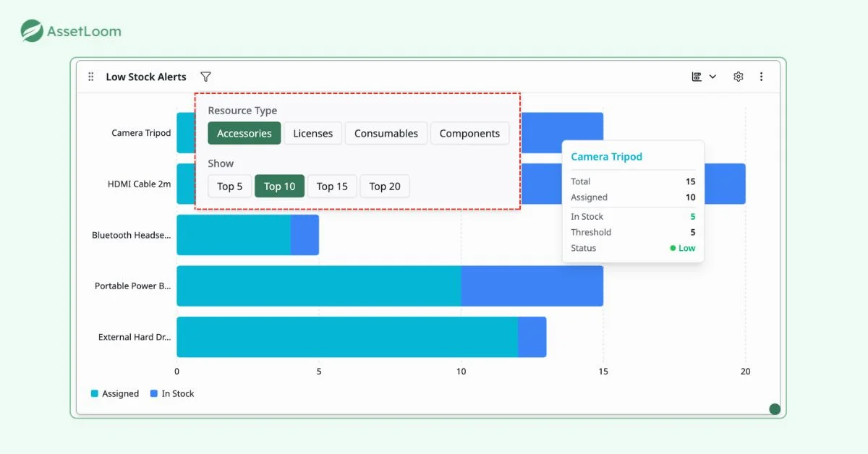Image resolution: width=868 pixels, height=454 pixels.
Task: Select the Accessories resource type
Action: pyautogui.click(x=244, y=133)
